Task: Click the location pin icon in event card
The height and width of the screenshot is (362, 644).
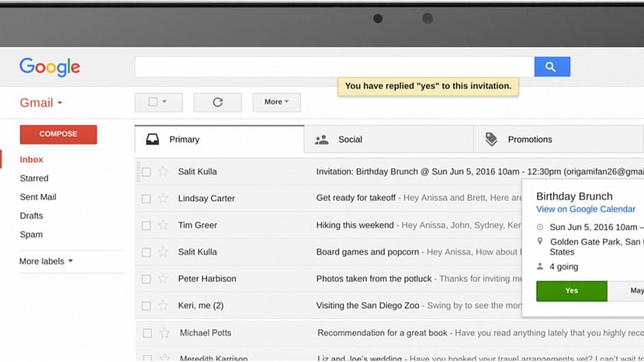Action: (540, 241)
